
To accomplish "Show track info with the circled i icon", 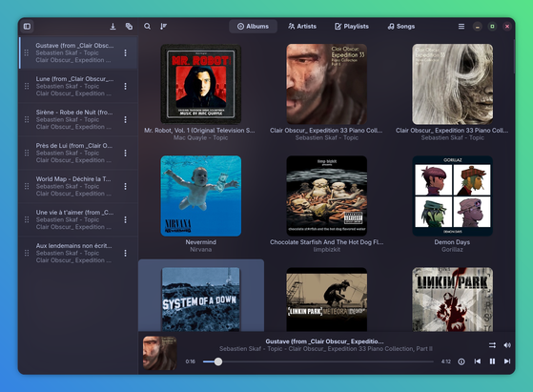I will [461, 361].
